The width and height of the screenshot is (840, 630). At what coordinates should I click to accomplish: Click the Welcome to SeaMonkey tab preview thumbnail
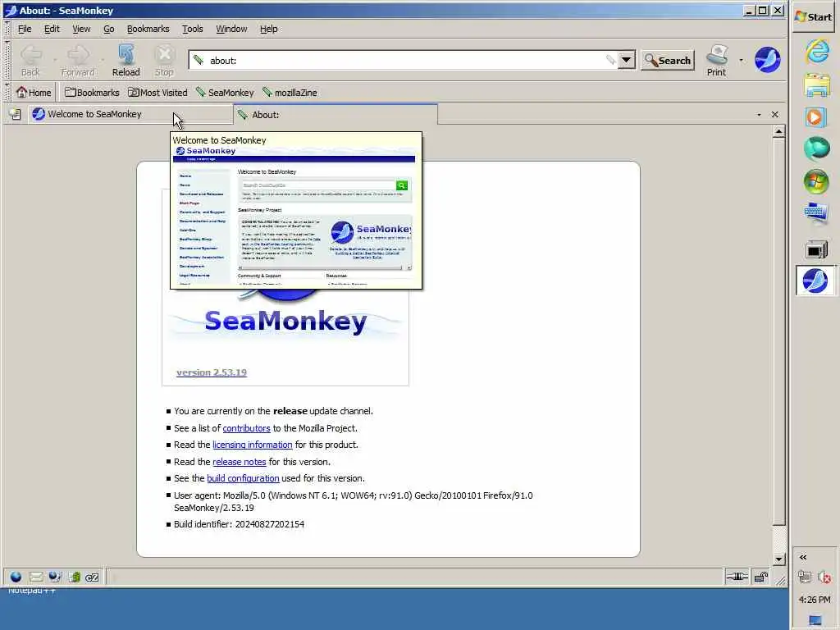coord(295,210)
